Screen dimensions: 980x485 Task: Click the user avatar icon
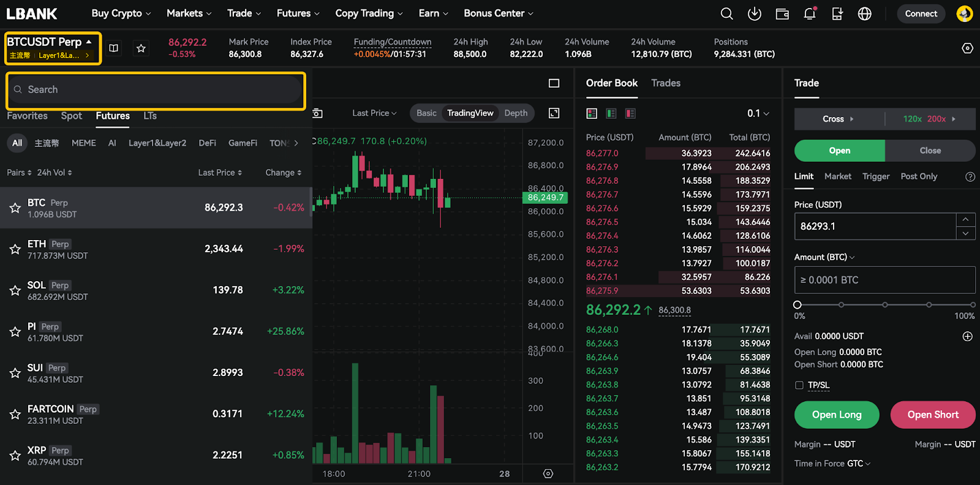[x=965, y=13]
